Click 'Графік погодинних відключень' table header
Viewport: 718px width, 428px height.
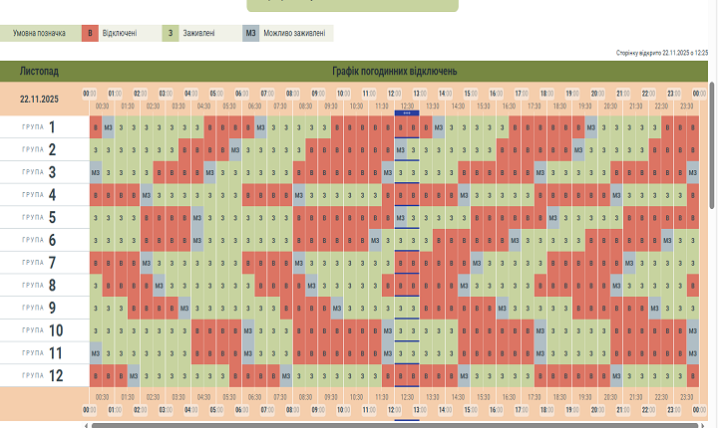(395, 71)
